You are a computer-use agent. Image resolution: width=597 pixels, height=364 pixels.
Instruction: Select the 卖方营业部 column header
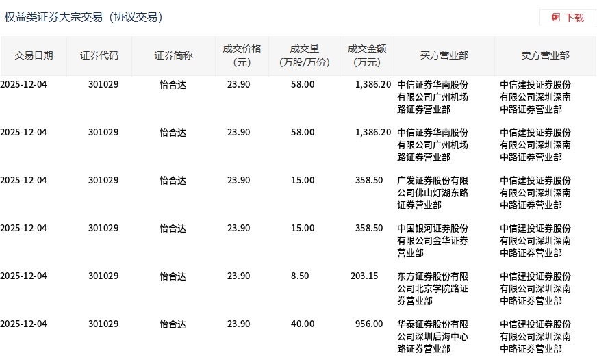pos(545,55)
